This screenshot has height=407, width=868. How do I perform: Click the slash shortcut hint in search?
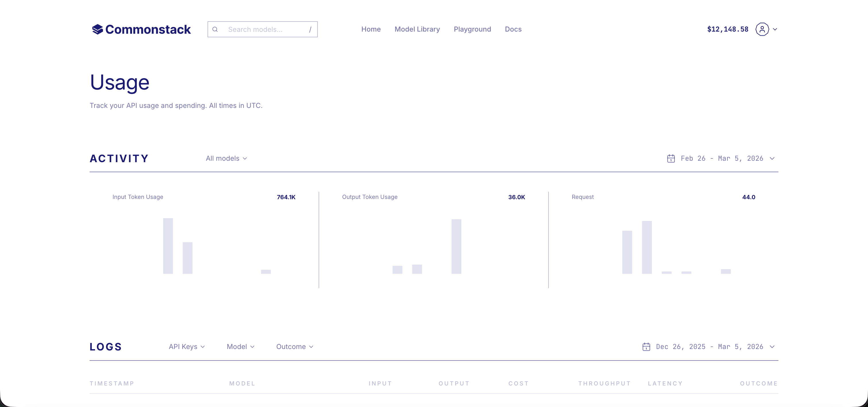pyautogui.click(x=310, y=30)
